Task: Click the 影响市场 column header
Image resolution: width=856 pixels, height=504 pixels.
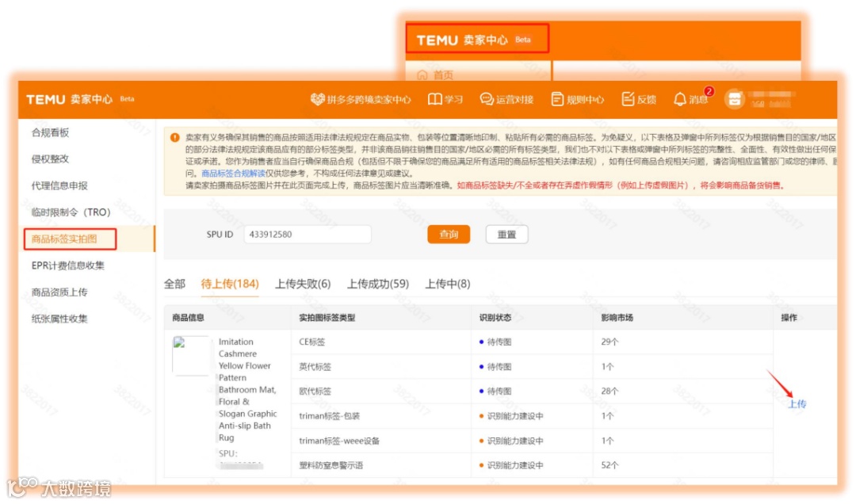Action: (x=617, y=318)
